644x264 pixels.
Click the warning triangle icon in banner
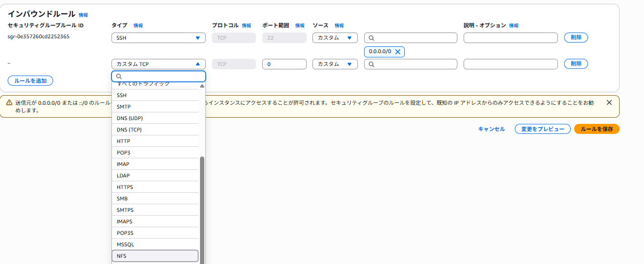(9, 102)
